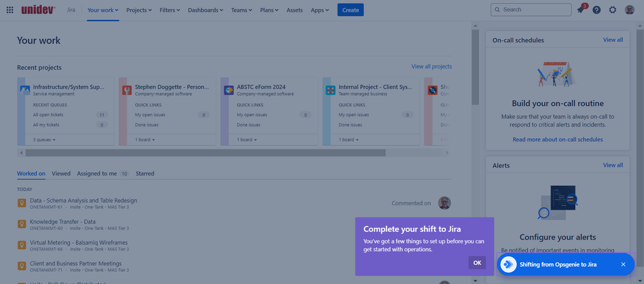Click View all projects link
Image resolution: width=644 pixels, height=284 pixels.
[x=432, y=66]
